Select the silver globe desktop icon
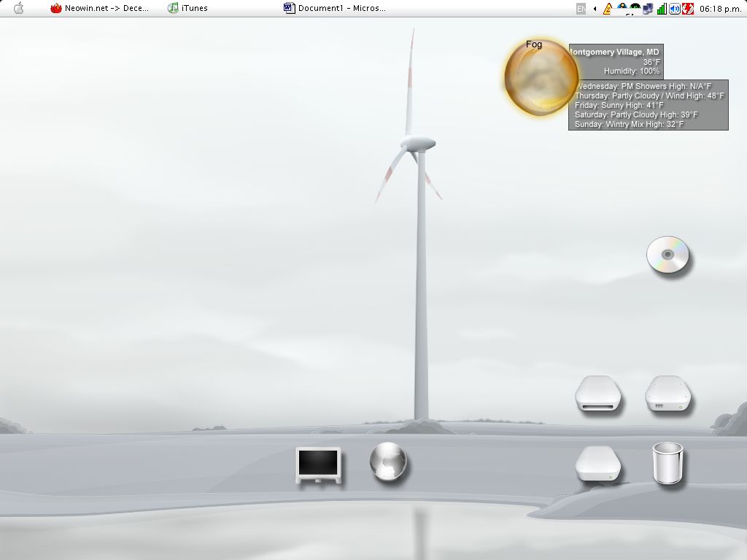 (387, 462)
